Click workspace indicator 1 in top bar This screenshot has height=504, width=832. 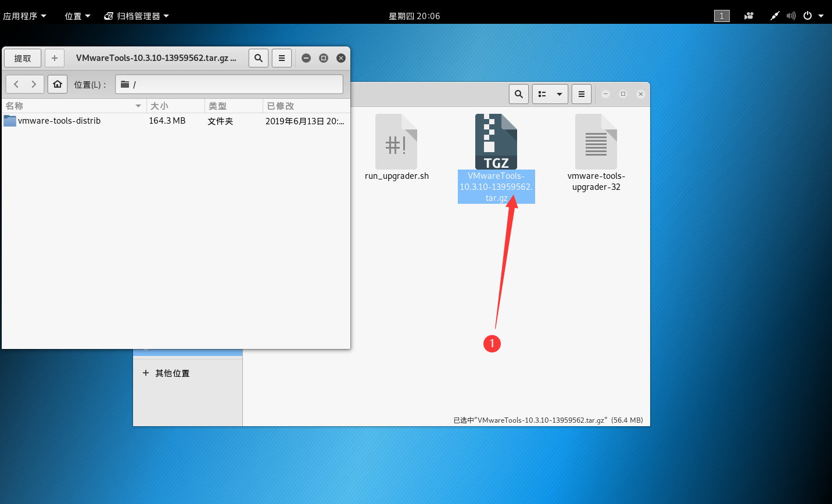(722, 16)
